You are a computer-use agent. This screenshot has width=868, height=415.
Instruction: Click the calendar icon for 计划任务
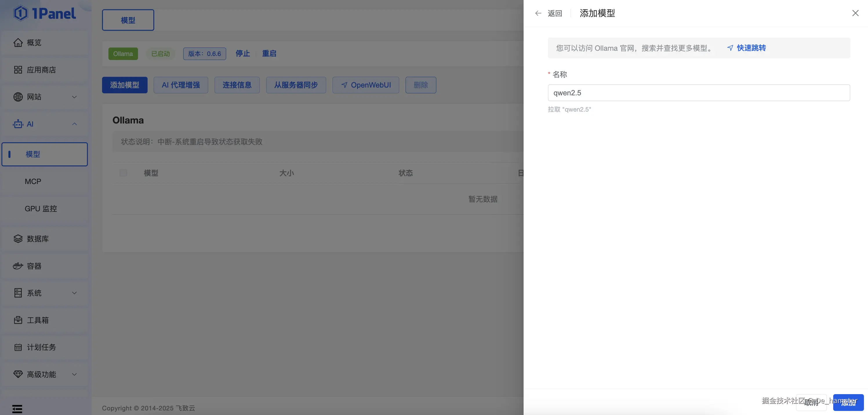[x=18, y=347]
